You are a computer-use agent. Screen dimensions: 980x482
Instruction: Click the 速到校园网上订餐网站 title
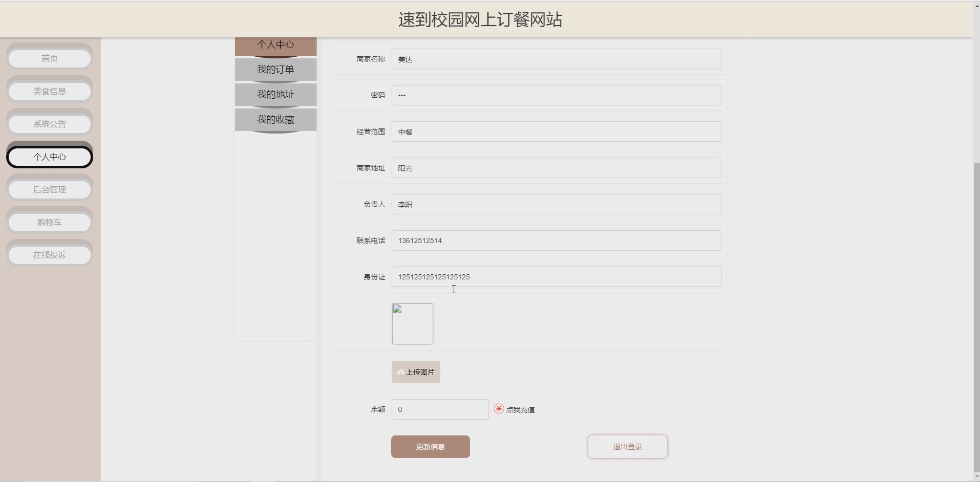click(480, 19)
